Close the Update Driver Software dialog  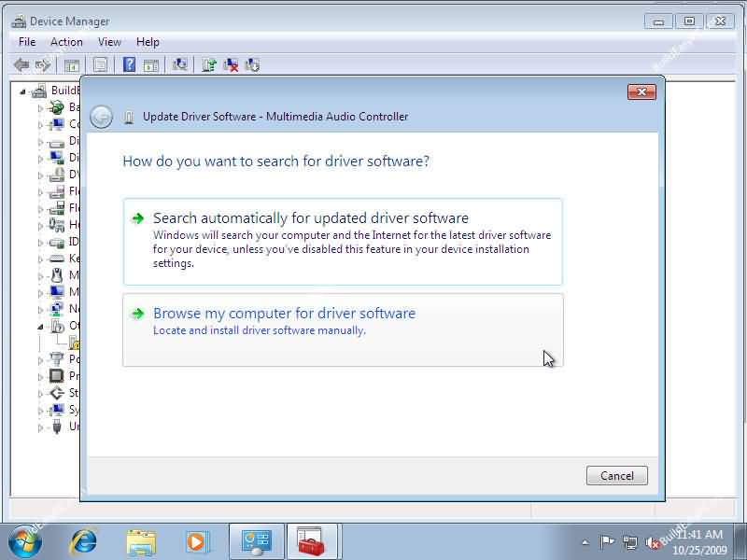[x=641, y=91]
